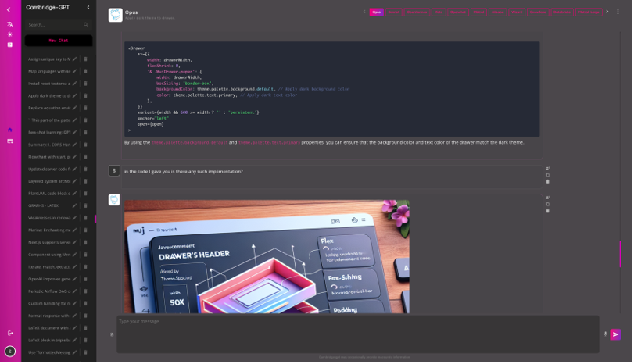
Task: Click the generated Drawer's Header image
Action: pyautogui.click(x=267, y=257)
